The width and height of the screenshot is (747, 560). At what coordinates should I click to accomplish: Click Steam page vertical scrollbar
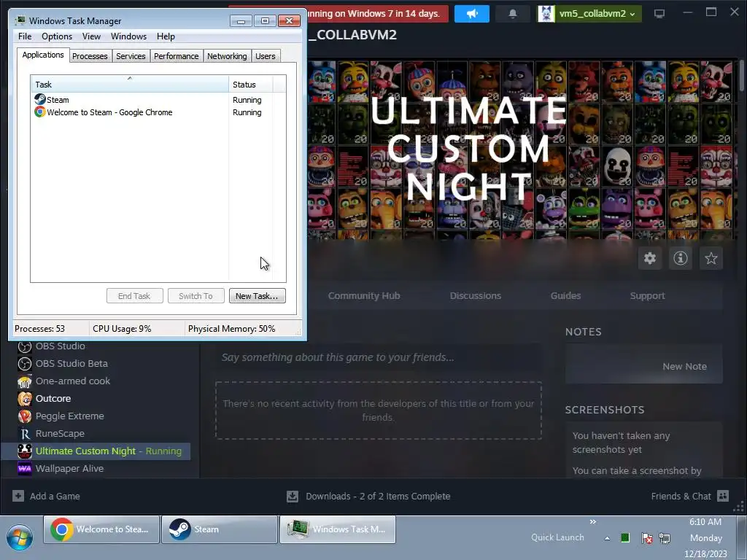pyautogui.click(x=741, y=75)
